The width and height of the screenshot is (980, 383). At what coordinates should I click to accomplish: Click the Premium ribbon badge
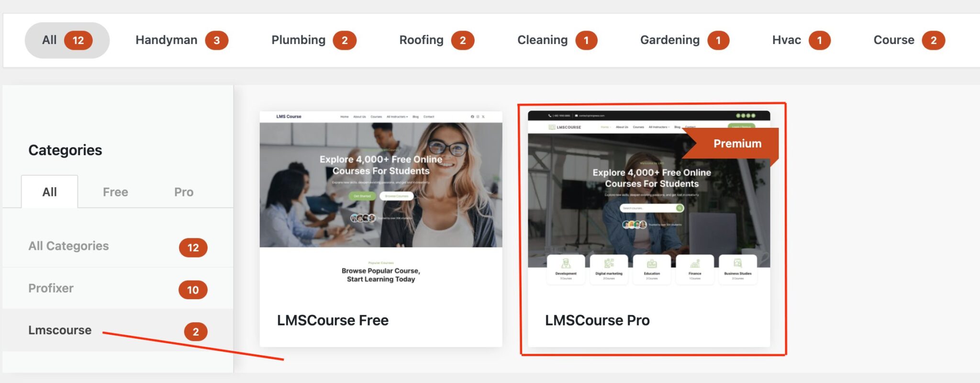(736, 144)
